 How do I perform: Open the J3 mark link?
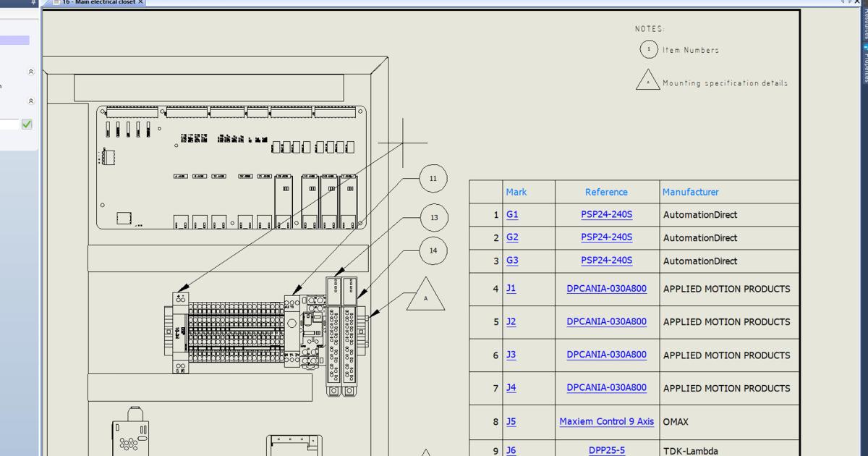[x=511, y=355]
